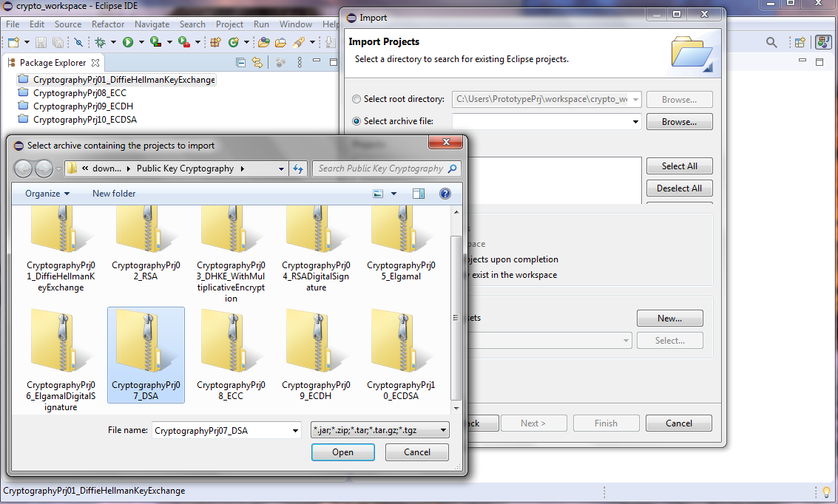Image resolution: width=838 pixels, height=504 pixels.
Task: Click the Save icon in Eclipse toolbar
Action: [41, 42]
